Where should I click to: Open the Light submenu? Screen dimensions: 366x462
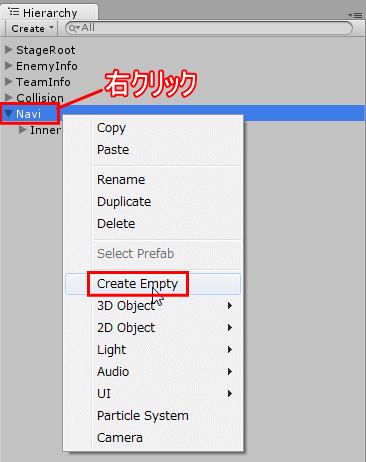pos(153,350)
